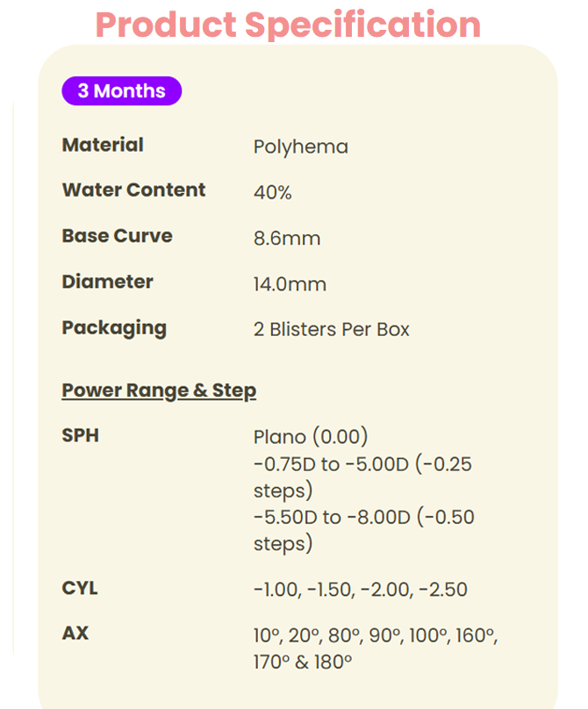Click the SPH label
Screen dimensions: 588x709
pos(80,435)
